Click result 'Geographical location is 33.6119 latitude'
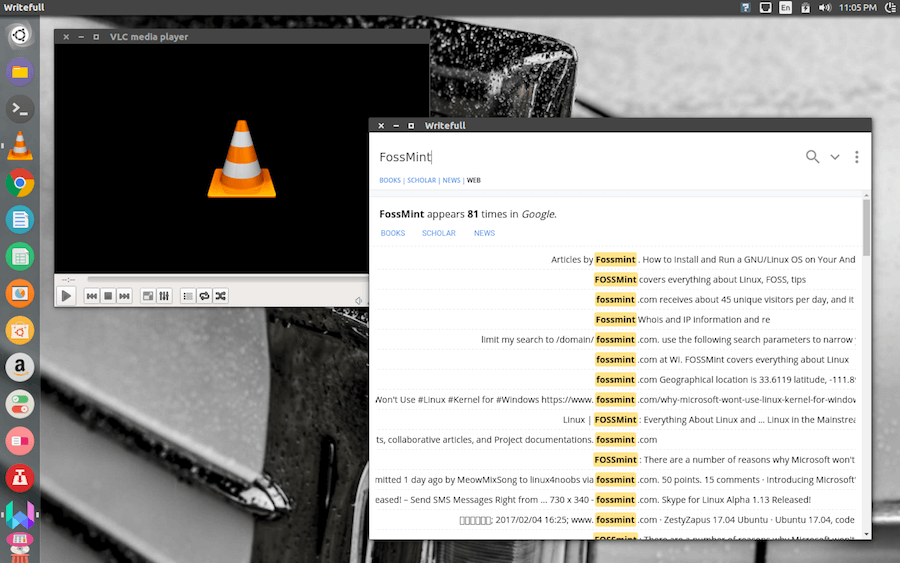900x563 pixels. pos(616,380)
